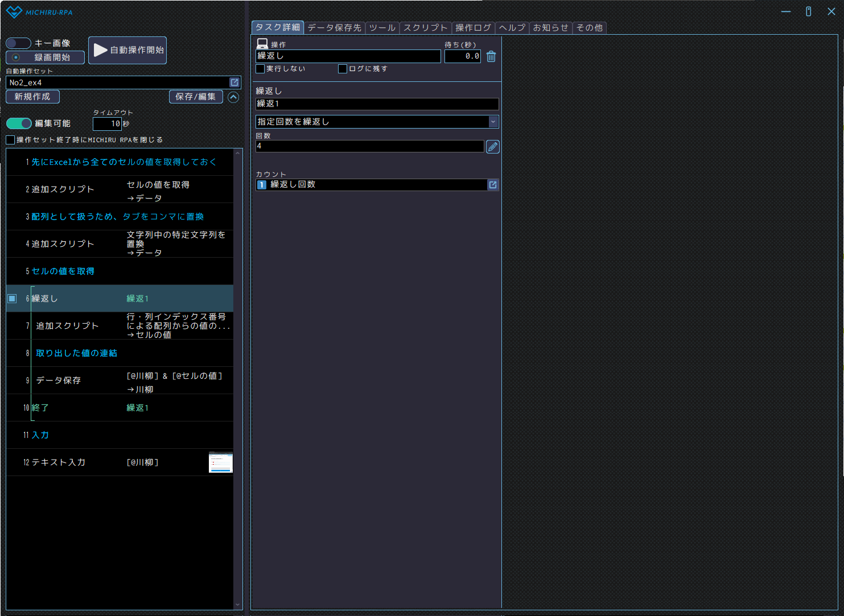The width and height of the screenshot is (844, 616).
Task: Click the screenshot thumbnail on step 12
Action: click(221, 462)
